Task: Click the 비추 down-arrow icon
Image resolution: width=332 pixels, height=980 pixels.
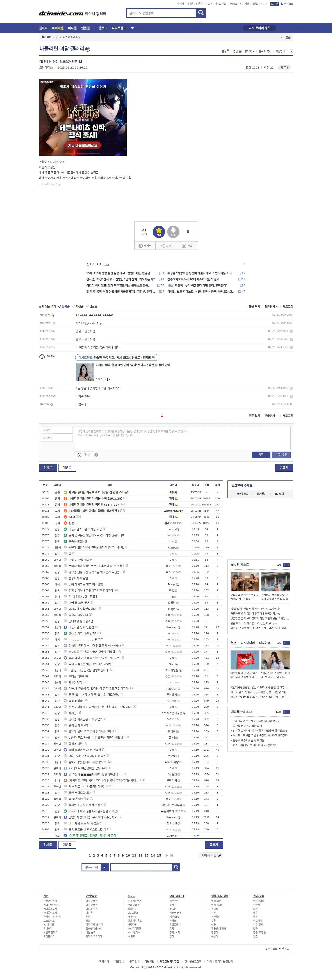Action: tap(173, 232)
